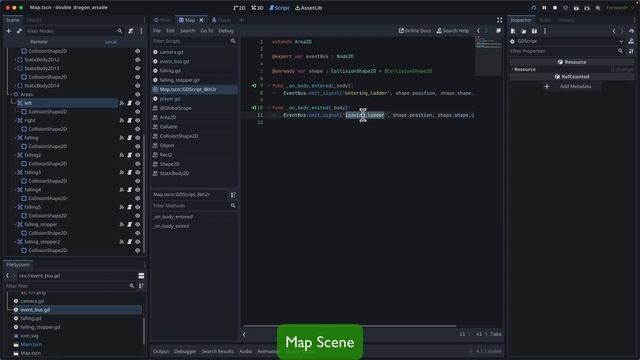Toggle visibility of Areas node
Screen dimensions: 640x360
138,94
